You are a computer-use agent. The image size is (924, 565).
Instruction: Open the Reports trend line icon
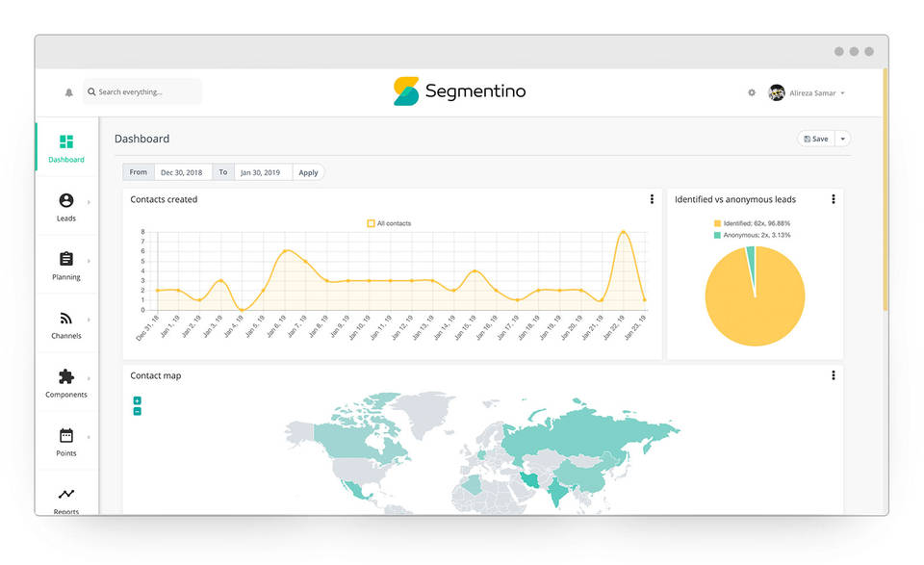point(66,495)
